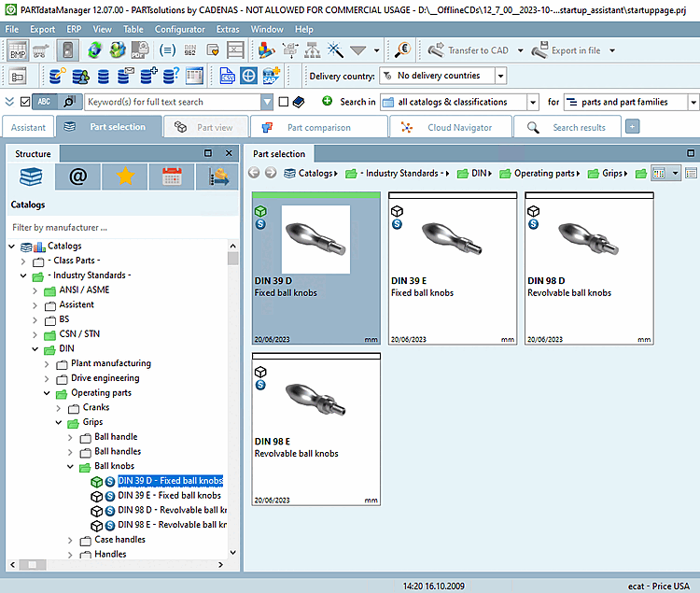Open the Favorites star tab in Structure
700x593 pixels.
click(x=125, y=176)
